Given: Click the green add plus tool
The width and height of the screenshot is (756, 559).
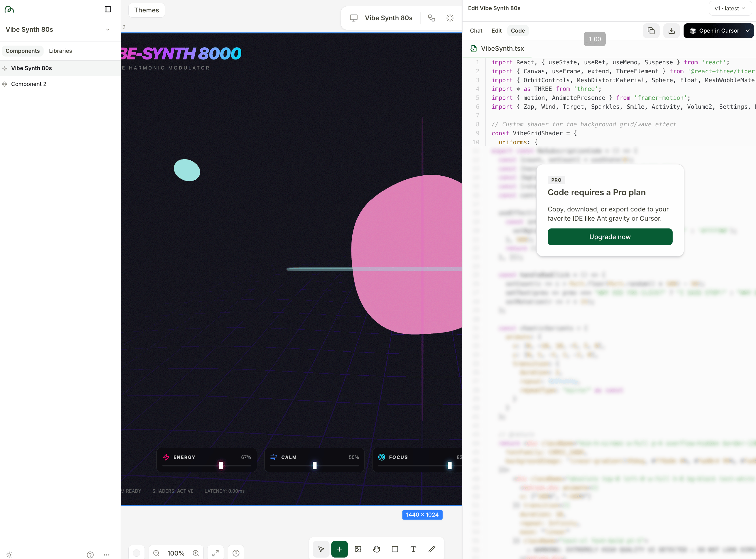Looking at the screenshot, I should coord(339,549).
